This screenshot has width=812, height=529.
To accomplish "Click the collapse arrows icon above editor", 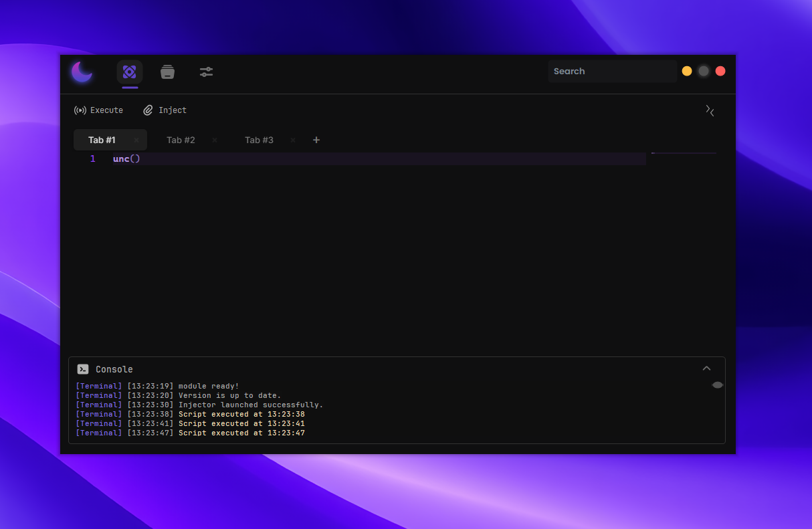I will coord(710,110).
